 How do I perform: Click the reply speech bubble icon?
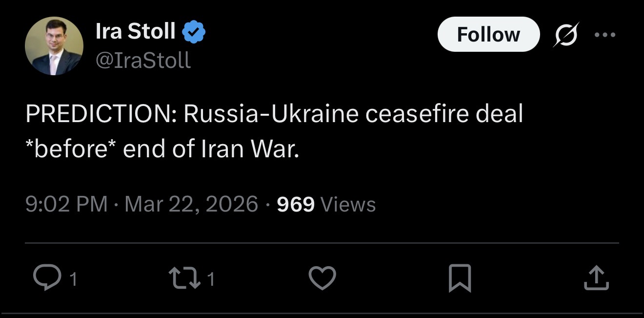[46, 278]
